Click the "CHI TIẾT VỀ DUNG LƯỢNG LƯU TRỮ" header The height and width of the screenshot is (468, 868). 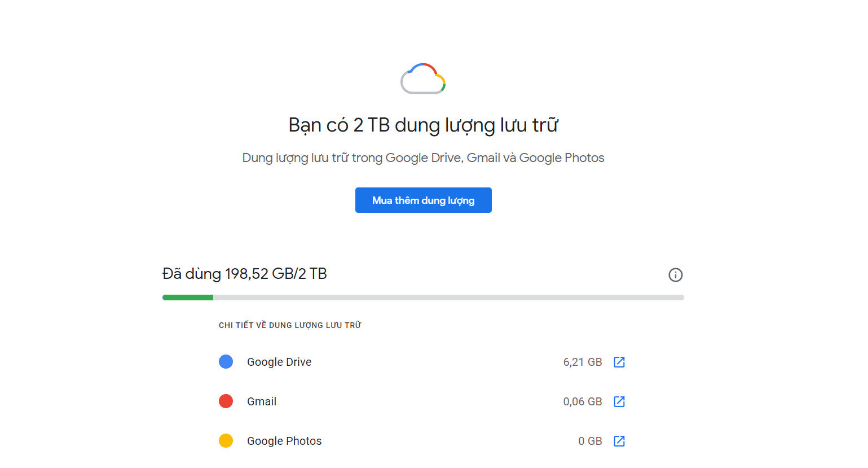coord(290,325)
